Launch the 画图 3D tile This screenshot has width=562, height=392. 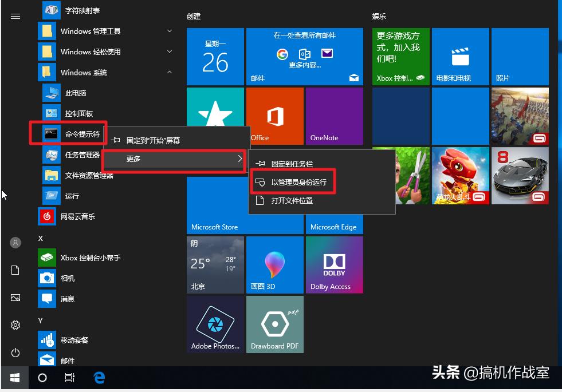coord(274,264)
